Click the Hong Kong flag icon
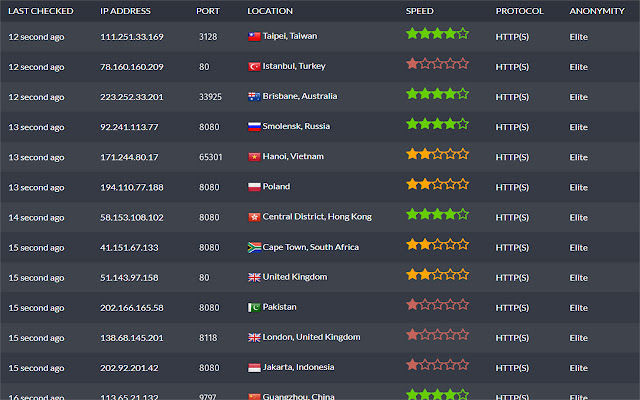 coord(254,217)
